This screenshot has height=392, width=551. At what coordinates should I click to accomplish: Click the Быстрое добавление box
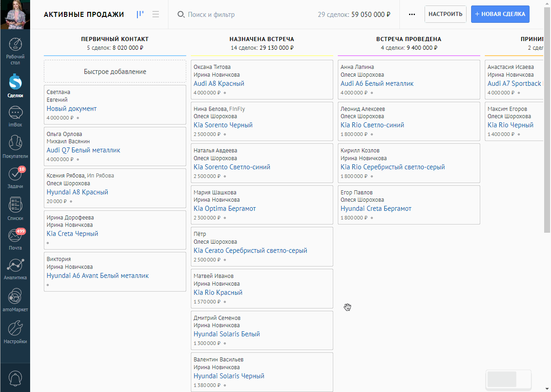click(115, 72)
